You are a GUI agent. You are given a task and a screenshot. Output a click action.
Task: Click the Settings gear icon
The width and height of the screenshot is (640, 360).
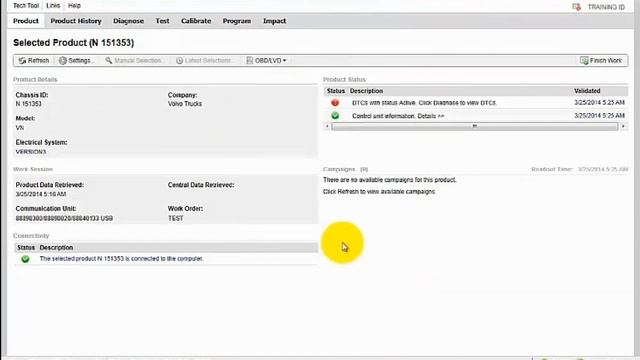[62, 60]
